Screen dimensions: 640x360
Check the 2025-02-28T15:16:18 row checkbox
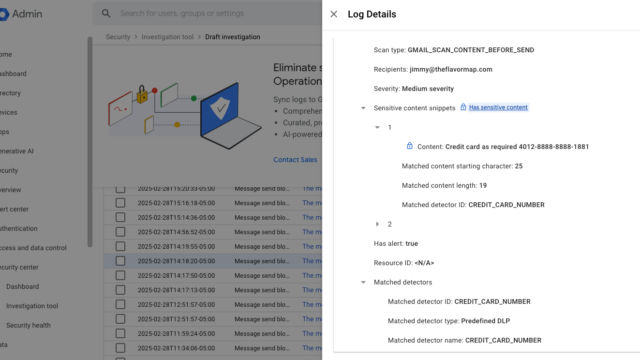pyautogui.click(x=120, y=203)
